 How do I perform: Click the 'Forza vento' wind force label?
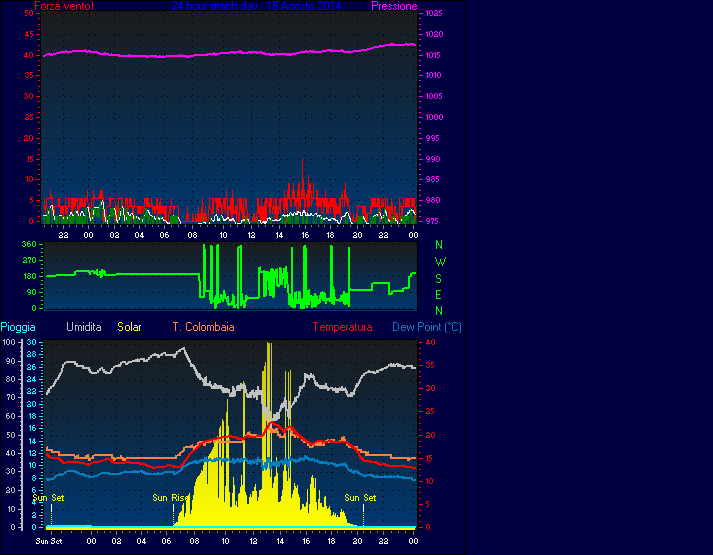click(64, 6)
